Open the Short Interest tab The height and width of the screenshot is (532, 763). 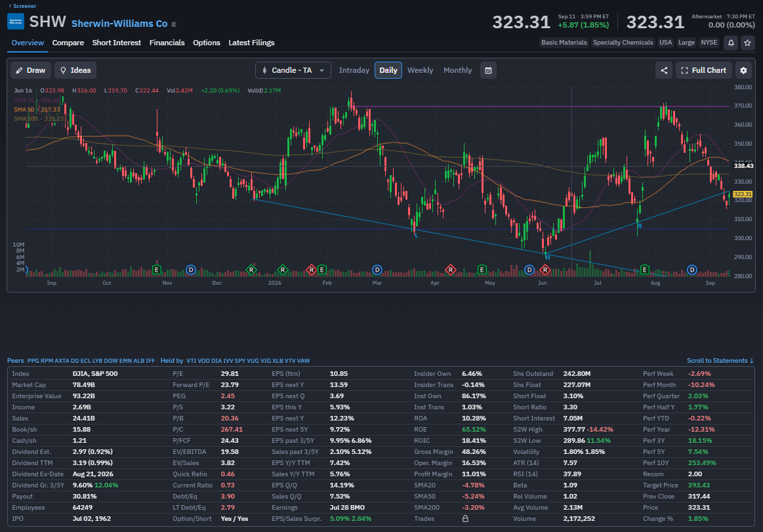pos(116,43)
